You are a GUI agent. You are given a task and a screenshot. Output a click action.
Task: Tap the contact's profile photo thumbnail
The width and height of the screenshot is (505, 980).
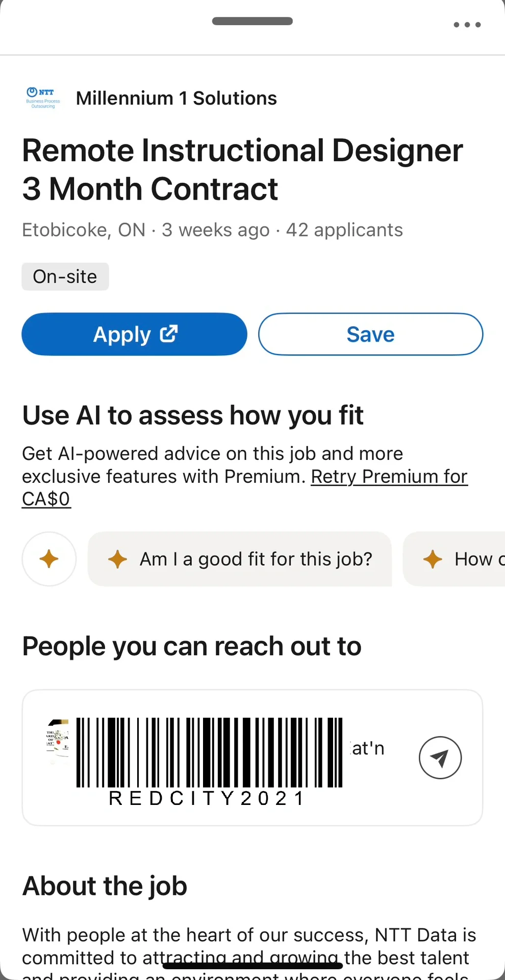[x=58, y=741]
